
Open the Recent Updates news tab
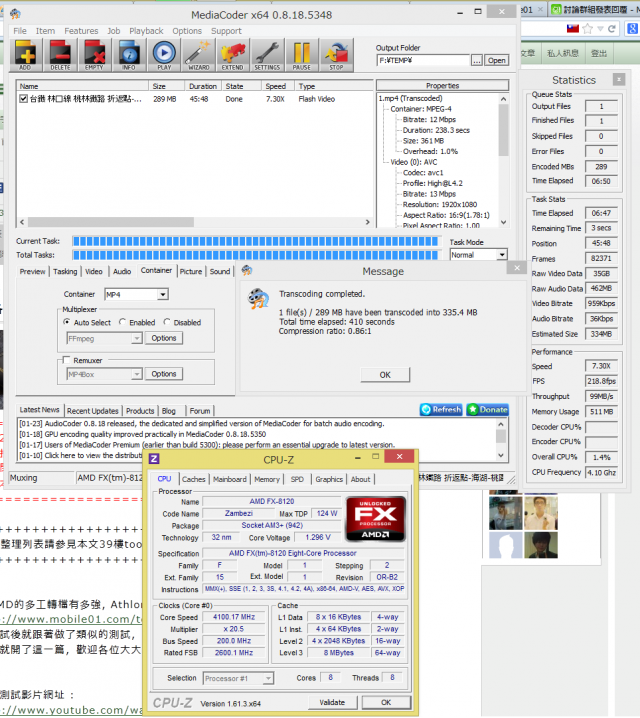92,411
